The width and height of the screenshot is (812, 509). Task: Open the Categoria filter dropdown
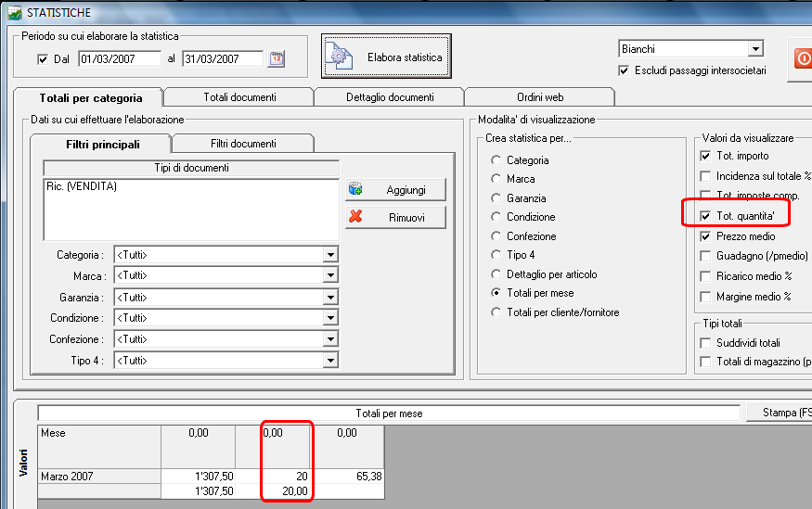[330, 254]
